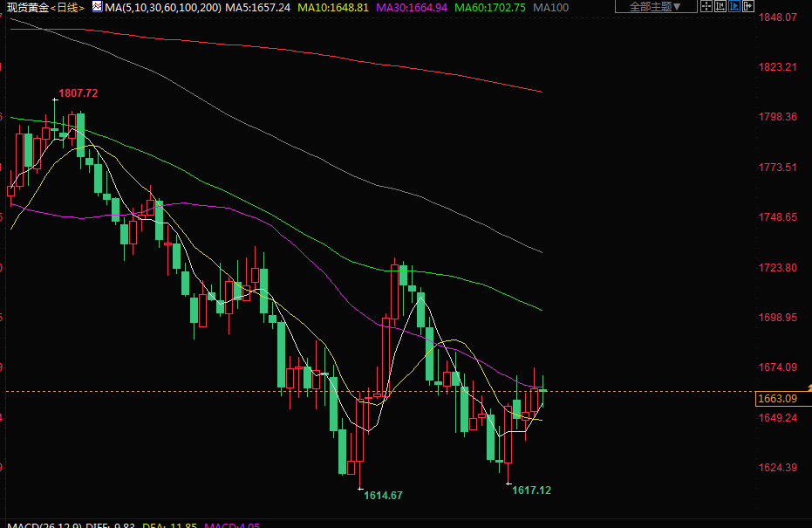The height and width of the screenshot is (528, 812).
Task: Open the 全部主题 dropdown
Action: [656, 6]
